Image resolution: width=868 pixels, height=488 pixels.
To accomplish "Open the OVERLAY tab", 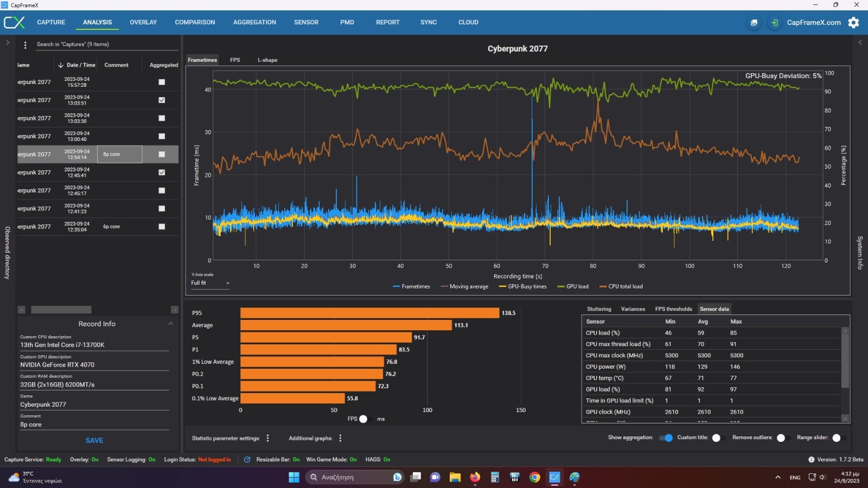I will tap(143, 22).
